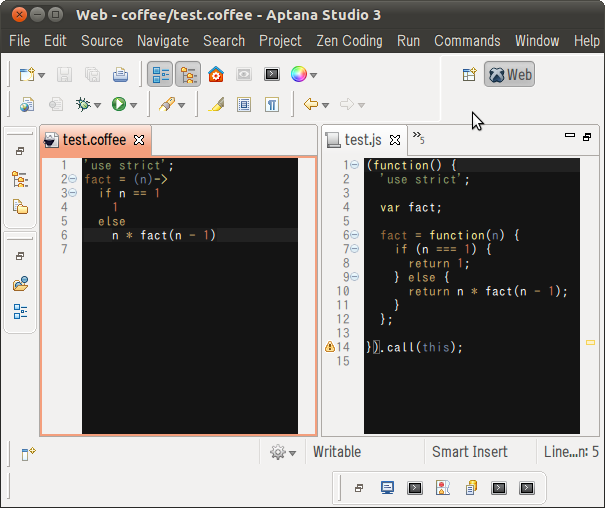This screenshot has width=605, height=508.
Task: Switch to the test.coffee tab
Action: click(x=95, y=140)
